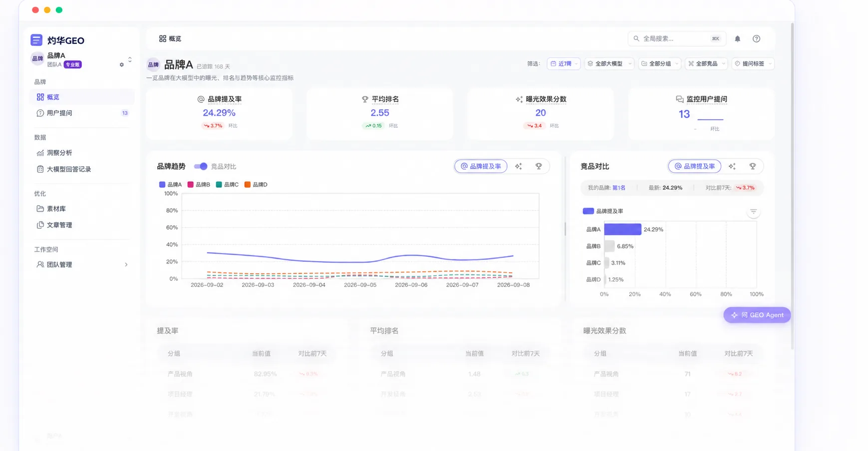Viewport: 868px width, 451px height.
Task: Toggle 品牌提及率 legend in 竞品对比 bar chart
Action: point(603,211)
